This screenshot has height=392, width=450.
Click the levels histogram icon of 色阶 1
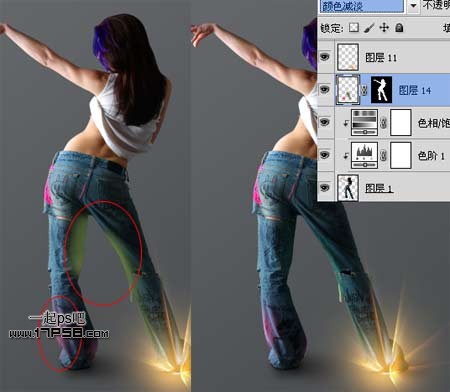click(x=364, y=155)
